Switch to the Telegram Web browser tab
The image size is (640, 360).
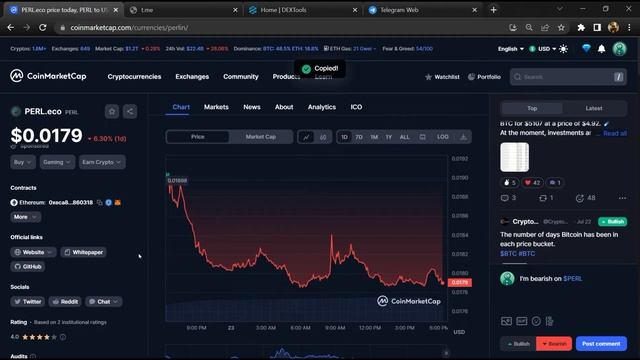coord(422,10)
